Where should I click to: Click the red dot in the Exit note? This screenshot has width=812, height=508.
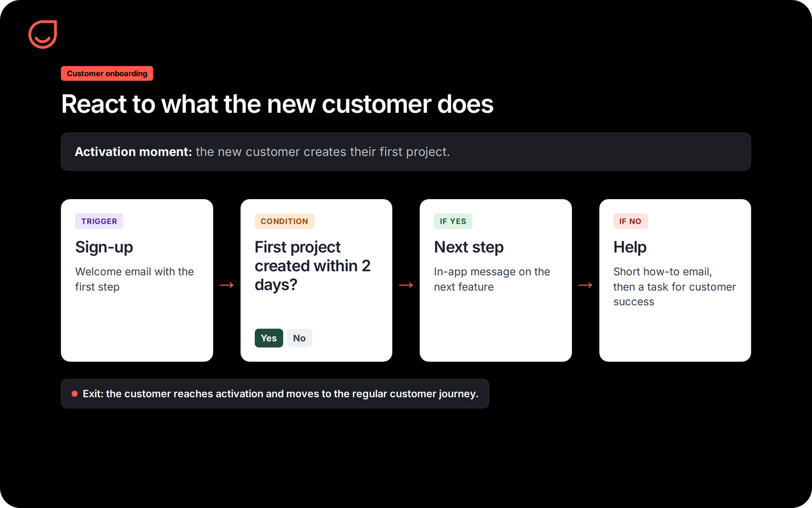[x=75, y=394]
